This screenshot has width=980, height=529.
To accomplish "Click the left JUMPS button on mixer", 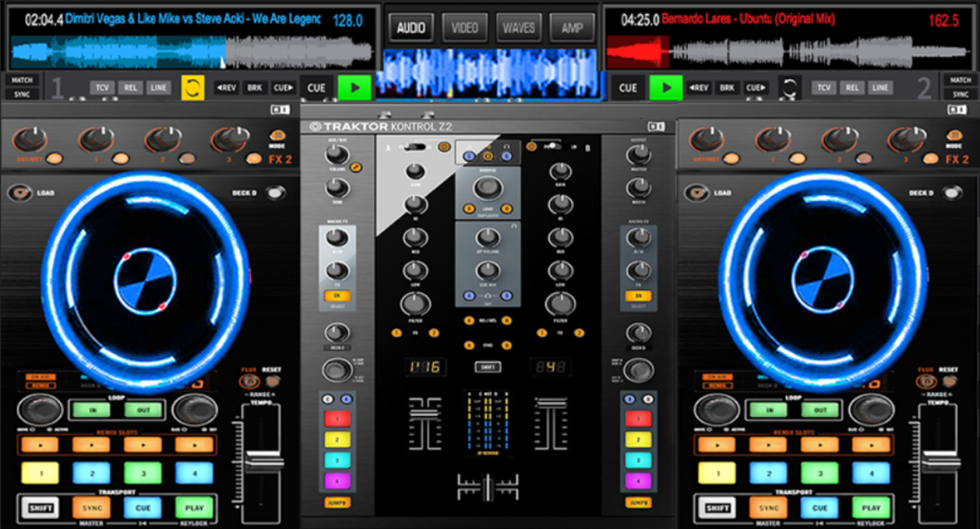I will [x=338, y=504].
